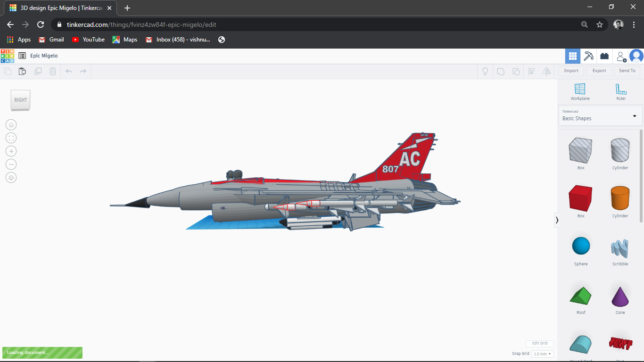Click the LEGO brick export icon

604,56
